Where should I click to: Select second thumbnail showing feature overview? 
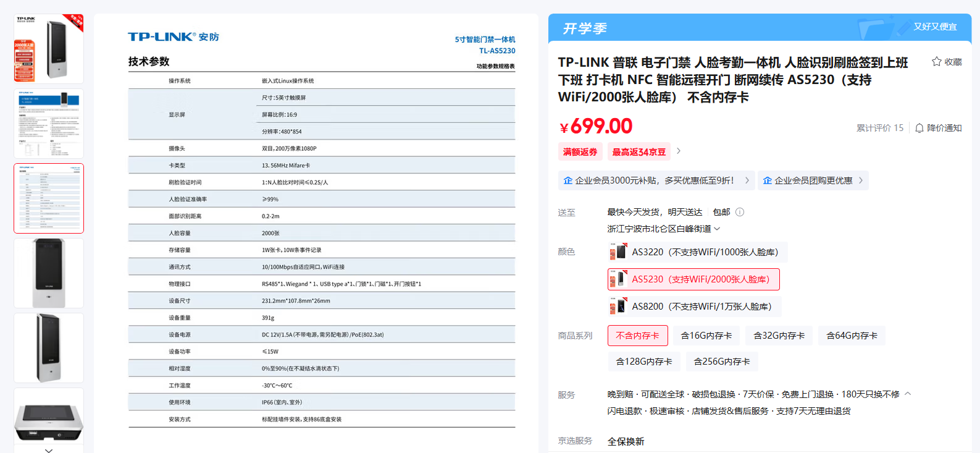tap(49, 124)
